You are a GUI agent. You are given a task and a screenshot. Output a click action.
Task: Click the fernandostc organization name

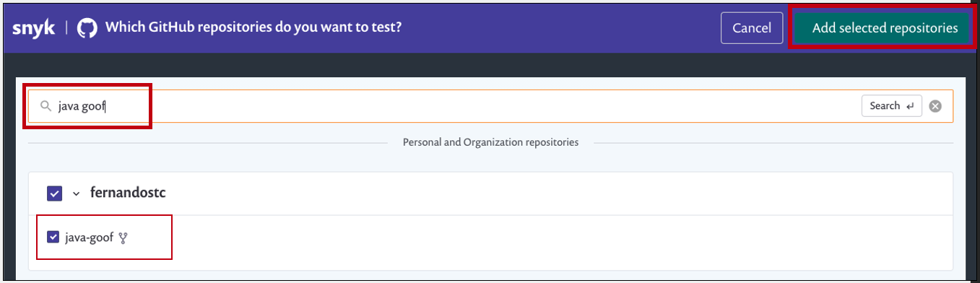[x=129, y=193]
